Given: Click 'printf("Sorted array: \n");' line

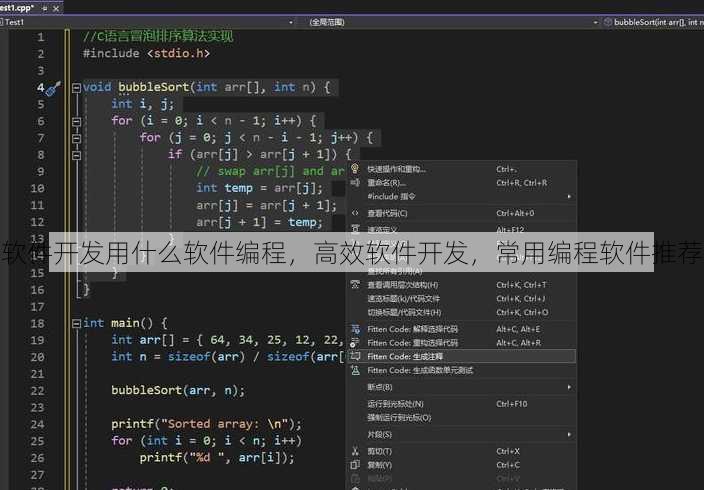Looking at the screenshot, I should [207, 424].
